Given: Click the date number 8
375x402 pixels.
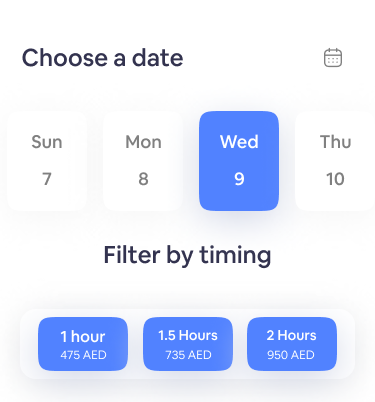Looking at the screenshot, I should [143, 179].
